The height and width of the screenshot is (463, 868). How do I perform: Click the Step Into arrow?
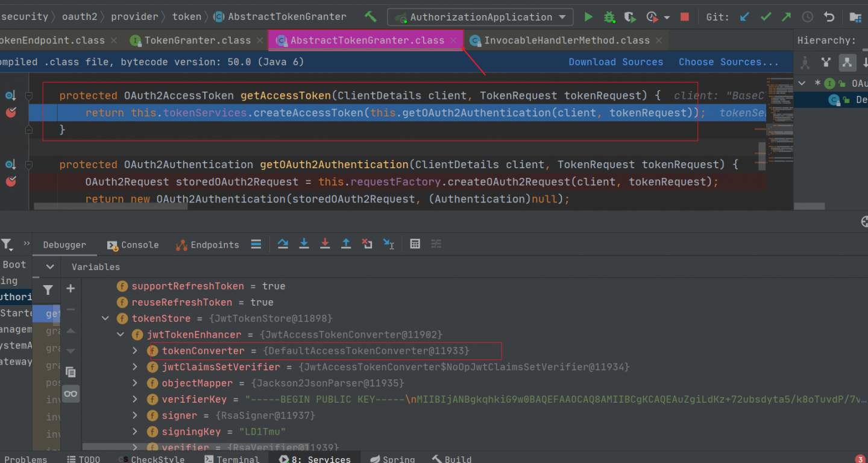pyautogui.click(x=304, y=244)
